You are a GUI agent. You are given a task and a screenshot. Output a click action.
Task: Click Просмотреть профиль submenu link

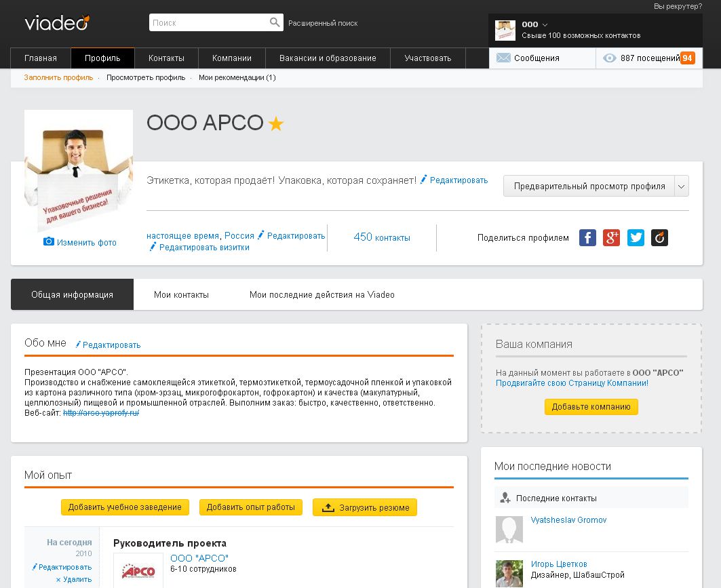[146, 78]
